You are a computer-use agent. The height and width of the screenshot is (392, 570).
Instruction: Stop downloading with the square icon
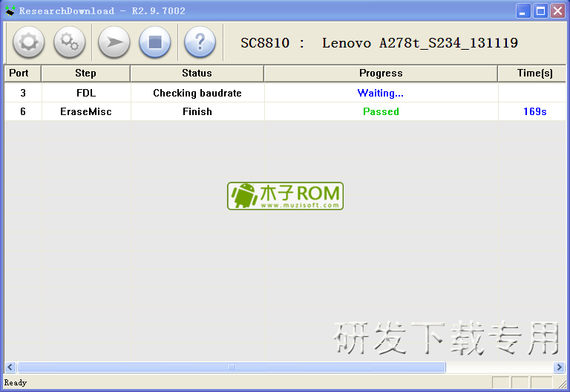click(155, 42)
